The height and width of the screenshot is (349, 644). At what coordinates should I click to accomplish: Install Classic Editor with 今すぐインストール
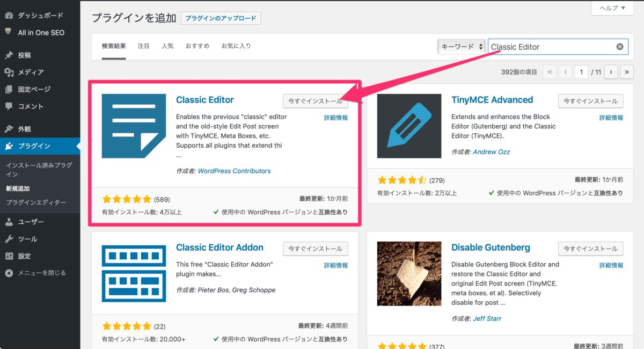pos(316,101)
